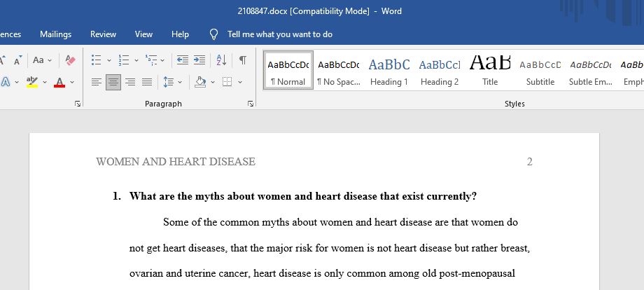Apply the Heading 1 style
Viewport: 644px width, 290px height.
coord(389,70)
